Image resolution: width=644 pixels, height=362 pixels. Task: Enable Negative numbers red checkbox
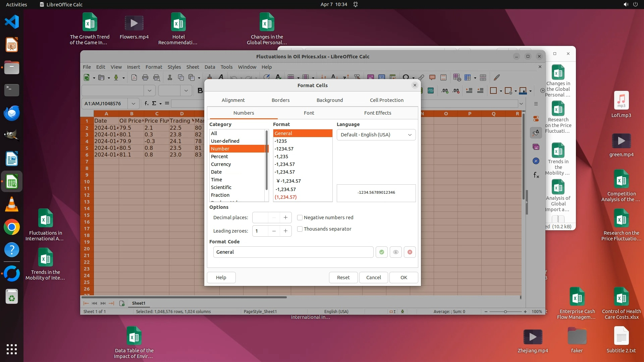point(300,218)
